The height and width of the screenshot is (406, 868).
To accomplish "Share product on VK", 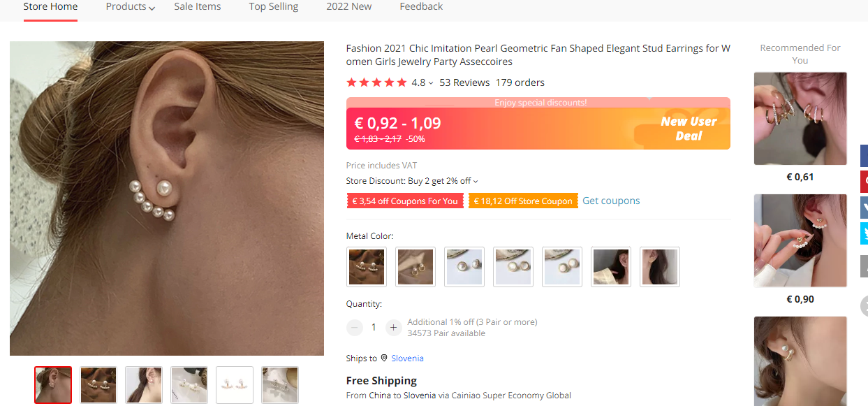I will (865, 207).
